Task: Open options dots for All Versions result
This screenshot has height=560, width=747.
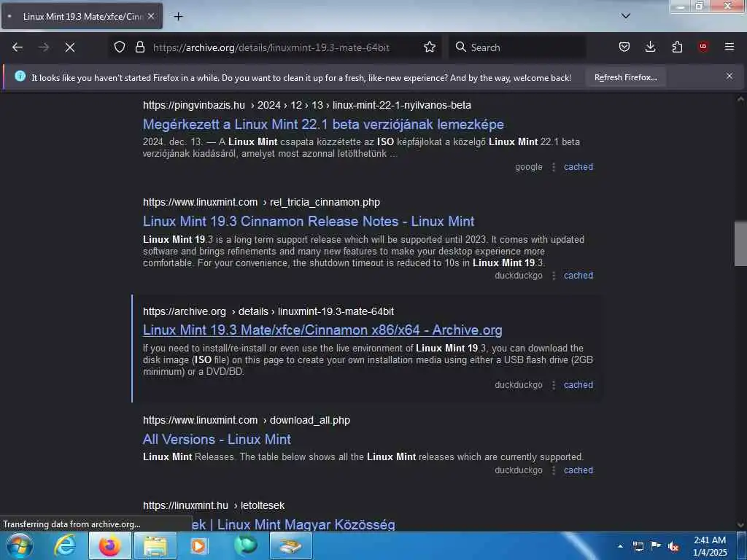Action: [553, 470]
